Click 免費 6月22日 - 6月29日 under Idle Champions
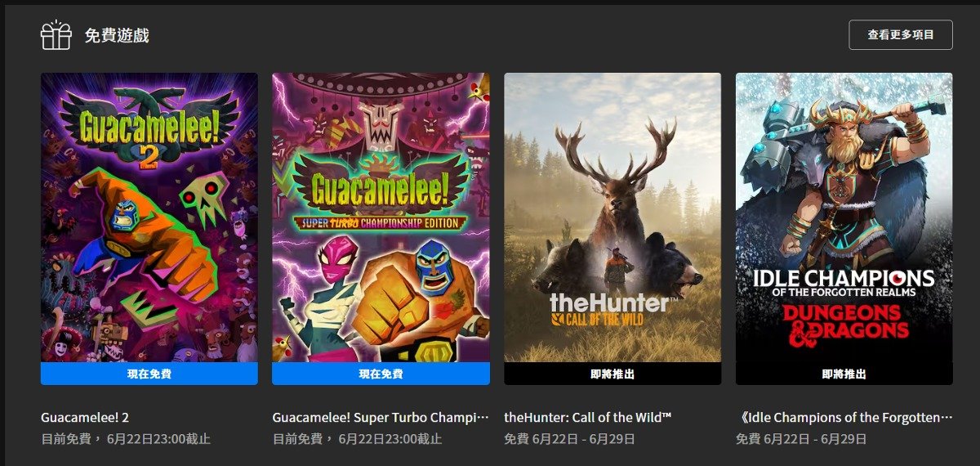 click(801, 439)
